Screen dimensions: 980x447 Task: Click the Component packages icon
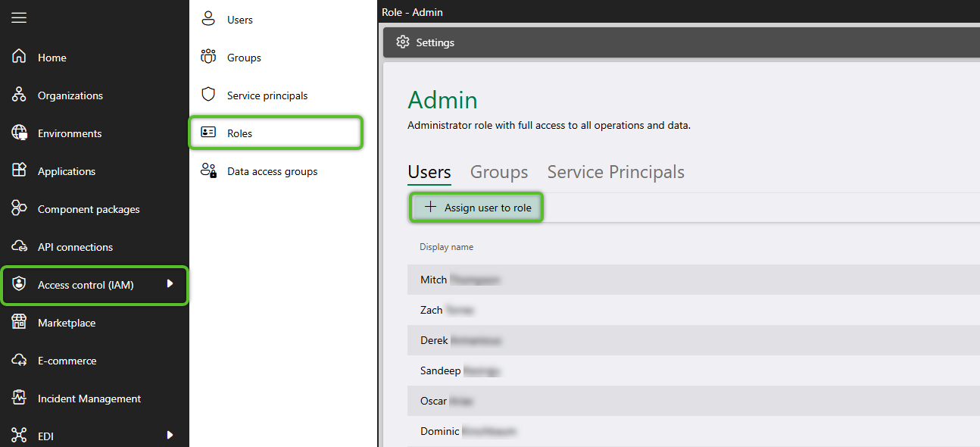pos(19,208)
